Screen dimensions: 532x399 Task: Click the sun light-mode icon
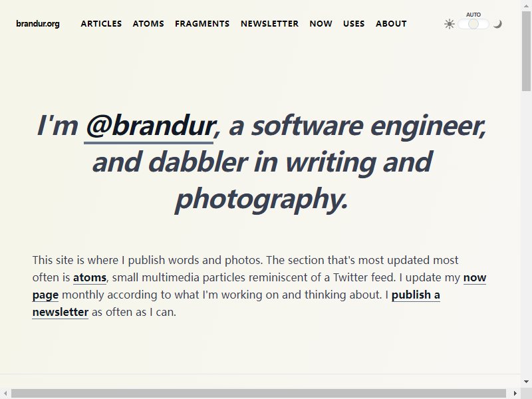(450, 24)
